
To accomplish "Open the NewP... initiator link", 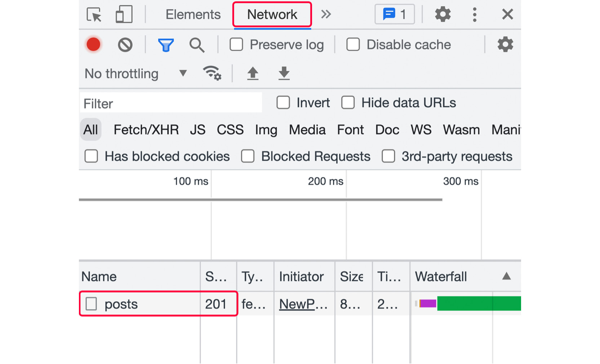I will pos(302,304).
